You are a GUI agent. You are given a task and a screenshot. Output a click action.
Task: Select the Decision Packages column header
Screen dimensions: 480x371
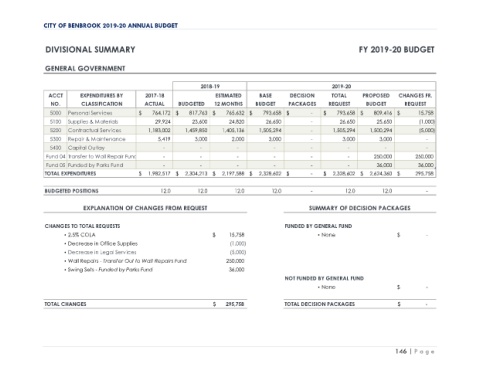click(302, 100)
